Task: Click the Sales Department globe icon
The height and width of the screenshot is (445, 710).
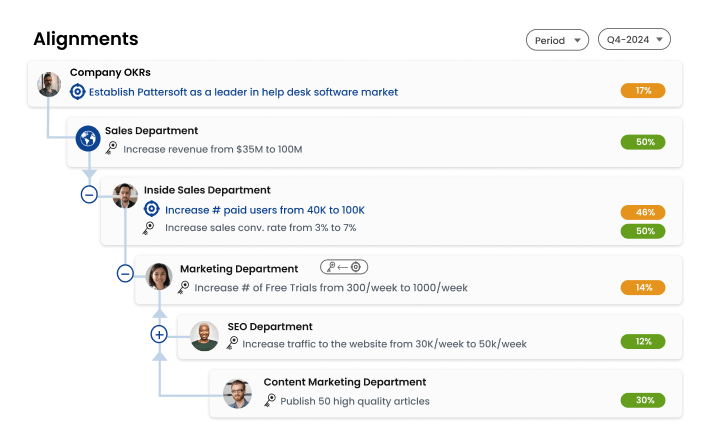Action: 88,138
